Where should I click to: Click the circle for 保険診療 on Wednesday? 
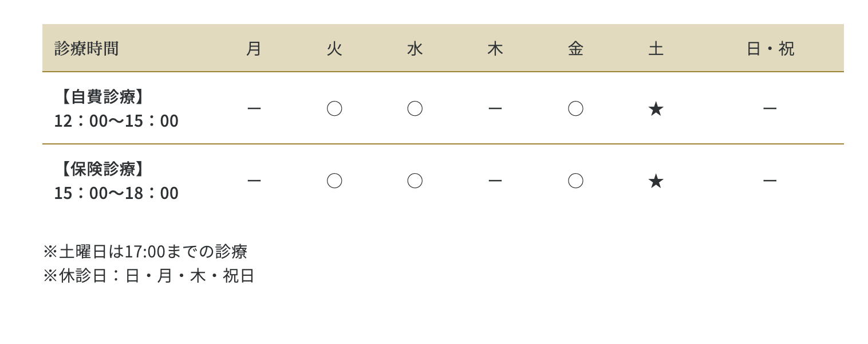coord(415,181)
